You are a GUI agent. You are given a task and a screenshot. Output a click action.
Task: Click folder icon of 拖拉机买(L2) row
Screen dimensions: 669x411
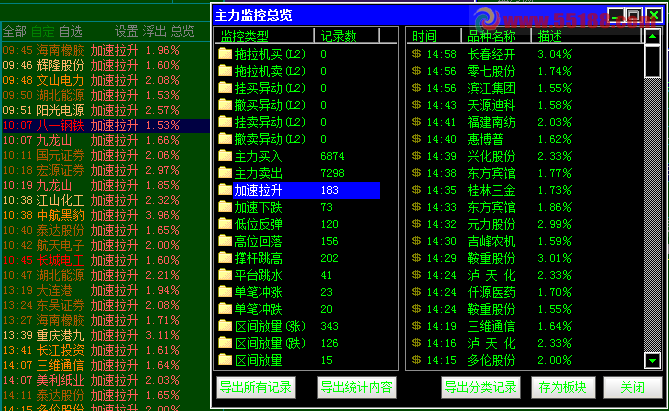pos(225,54)
